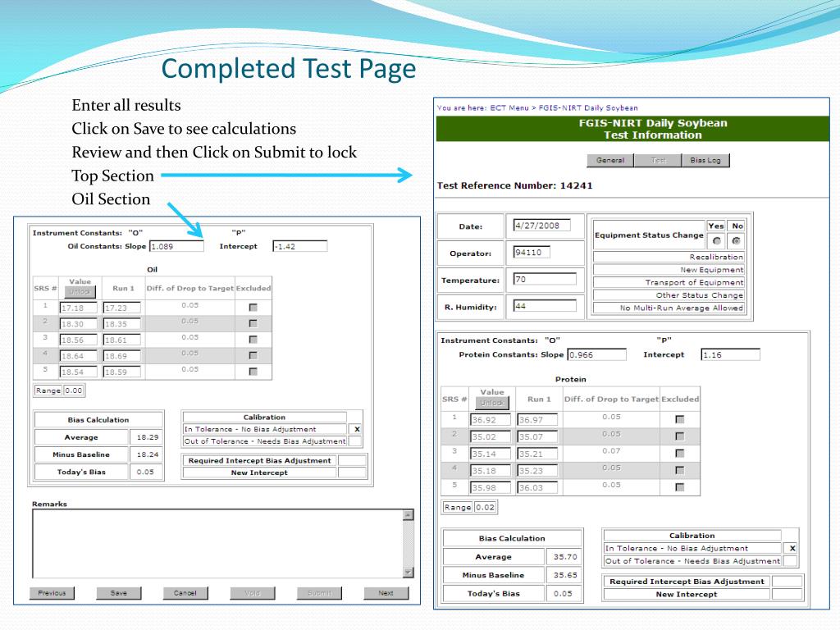Check Excluded for Protein SRS 3
This screenshot has width=840, height=630.
coord(680,454)
